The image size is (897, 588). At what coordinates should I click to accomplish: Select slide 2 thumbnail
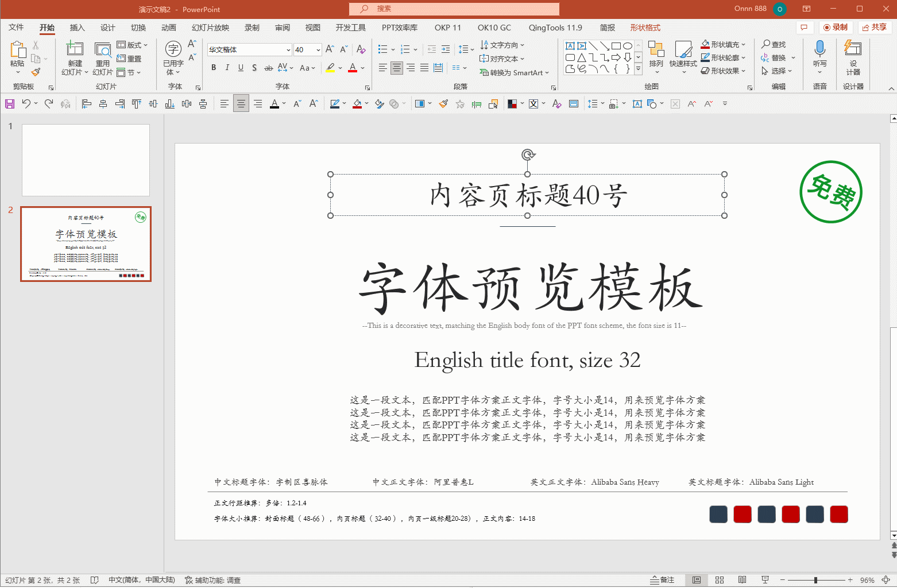click(x=86, y=244)
